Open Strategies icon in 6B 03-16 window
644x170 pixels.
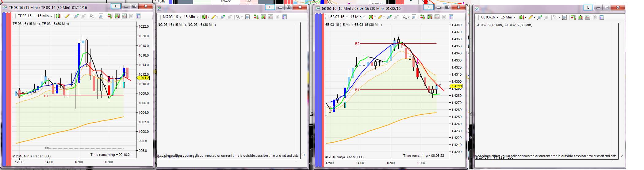coord(444,17)
